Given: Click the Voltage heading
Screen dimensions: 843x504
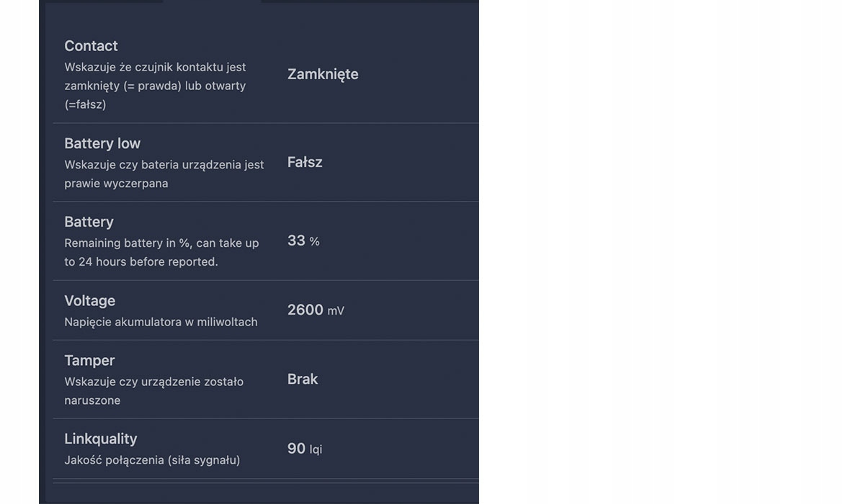Looking at the screenshot, I should tap(89, 300).
